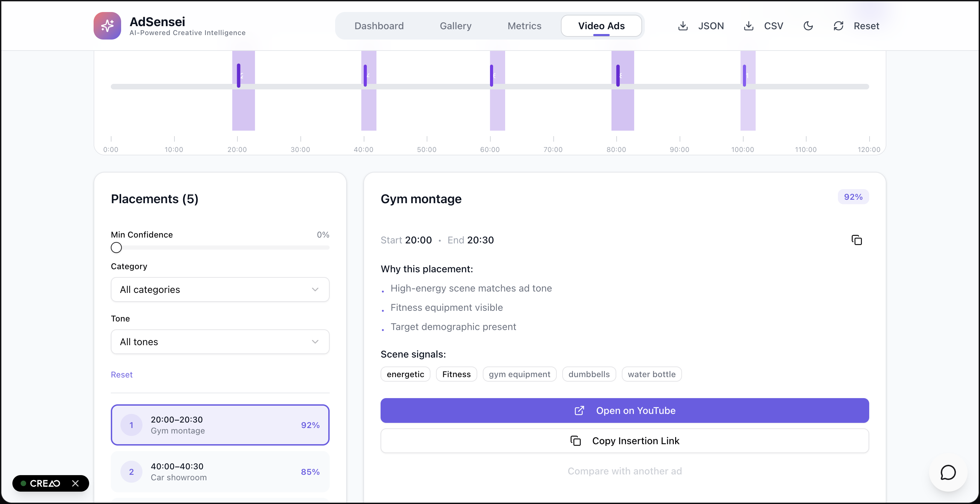Click the chevron arrow in the Tone selector

point(315,342)
